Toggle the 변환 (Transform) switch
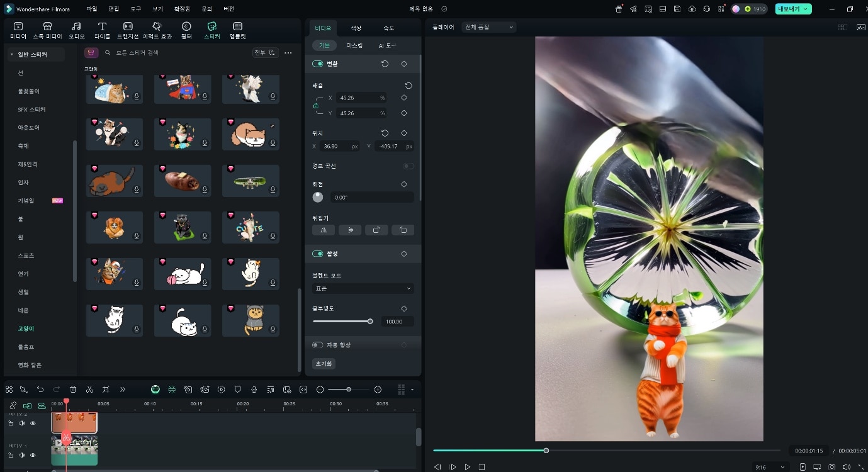 [x=317, y=64]
